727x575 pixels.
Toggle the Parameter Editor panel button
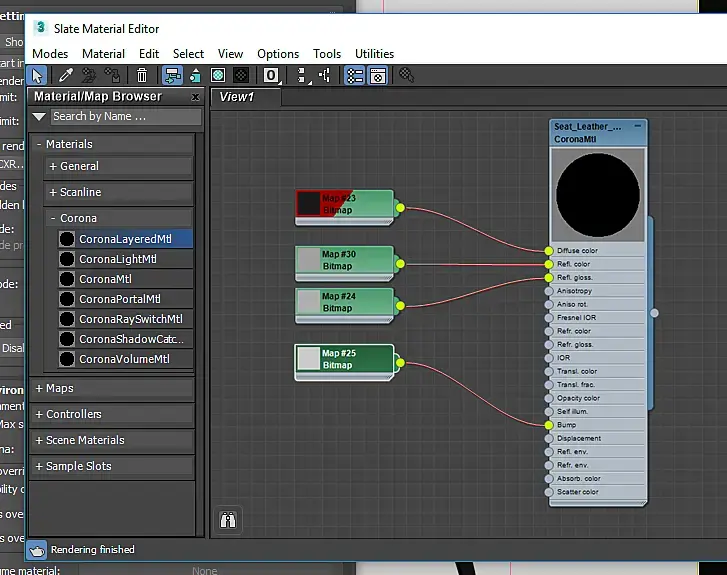click(x=378, y=75)
